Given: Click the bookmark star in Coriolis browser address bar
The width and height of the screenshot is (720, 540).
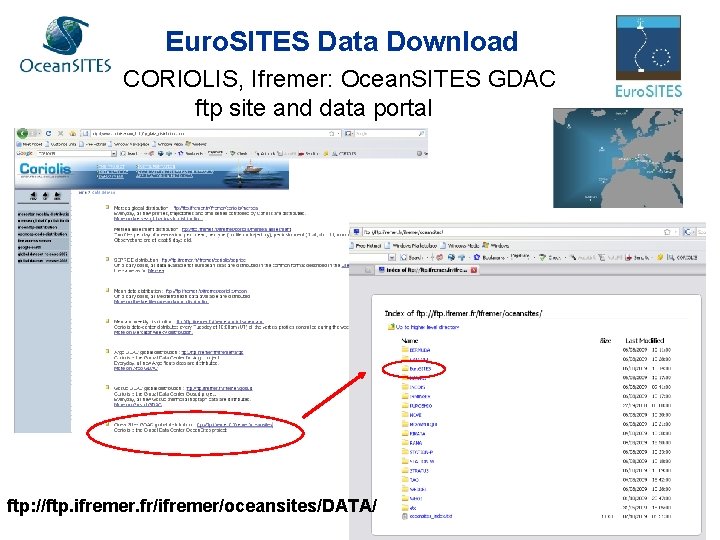Looking at the screenshot, I should [332, 133].
